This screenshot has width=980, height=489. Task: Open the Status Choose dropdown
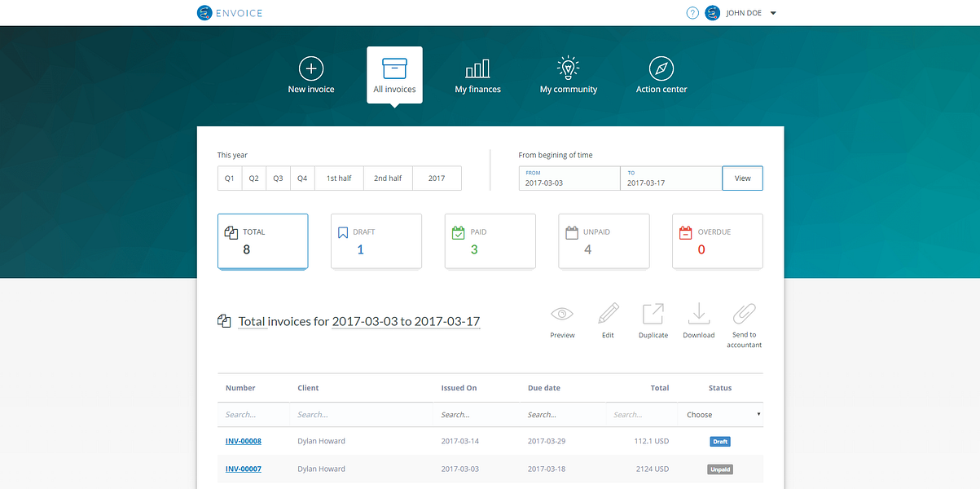[x=720, y=415]
